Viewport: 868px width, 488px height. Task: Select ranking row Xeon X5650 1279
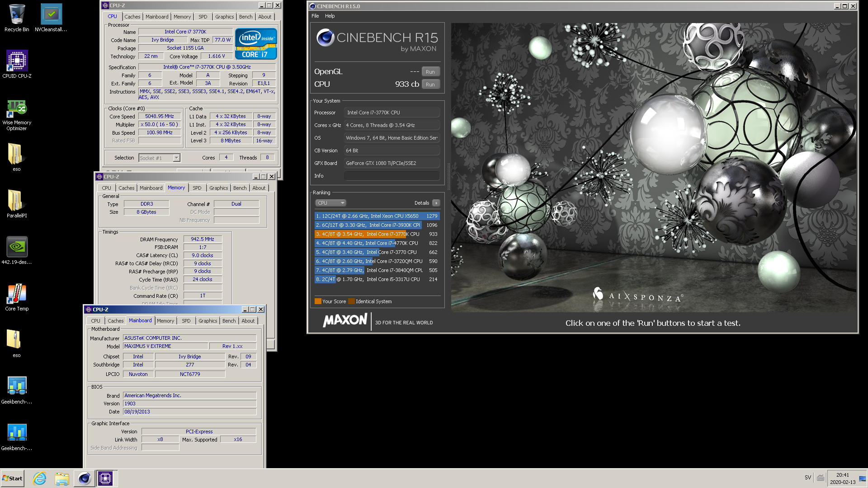pyautogui.click(x=377, y=216)
